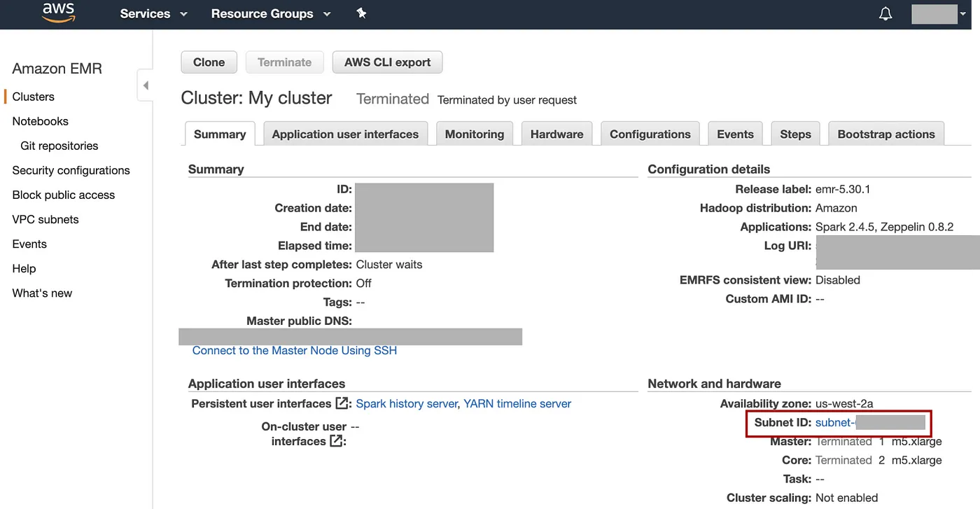Click the pin shortcut icon in navbar

pyautogui.click(x=361, y=13)
